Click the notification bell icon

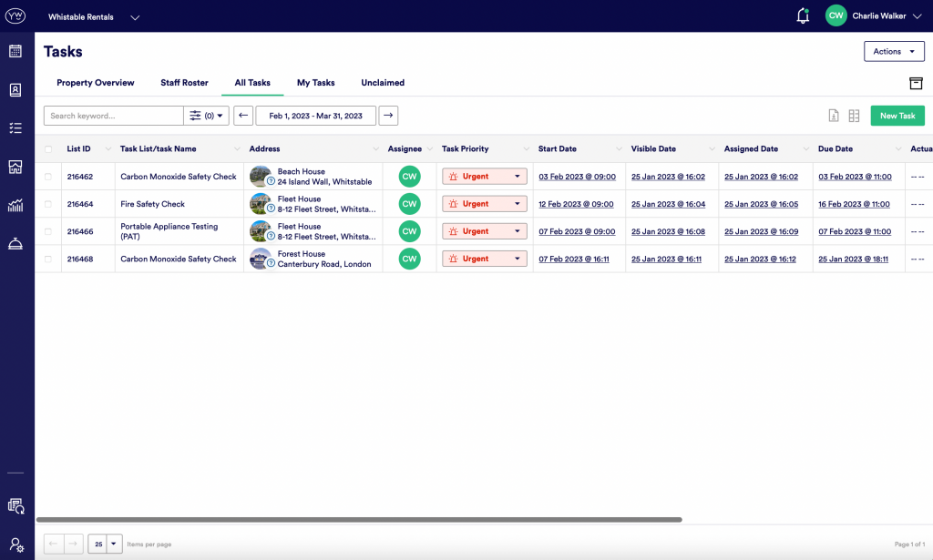point(803,16)
